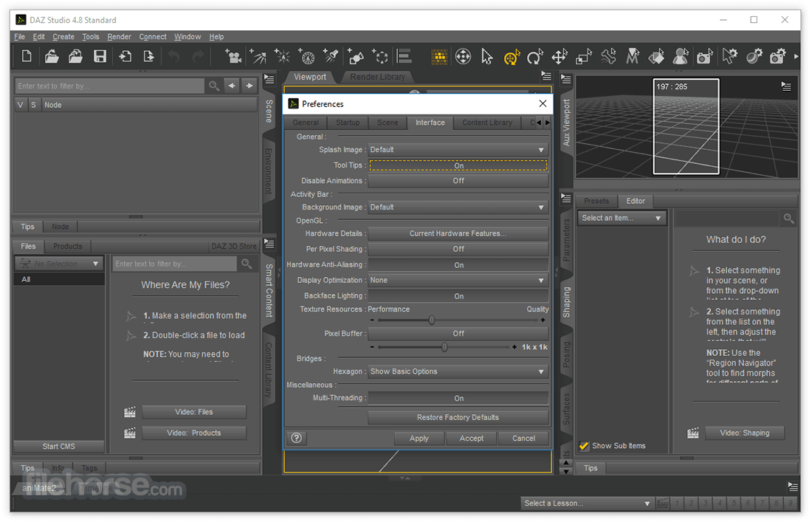Open the align tool icon

[x=404, y=56]
